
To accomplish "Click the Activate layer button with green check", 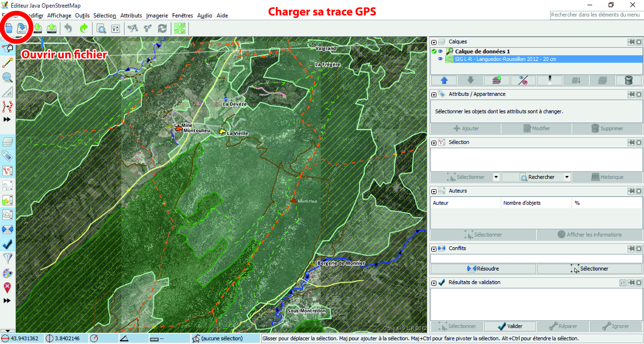I will tap(497, 81).
